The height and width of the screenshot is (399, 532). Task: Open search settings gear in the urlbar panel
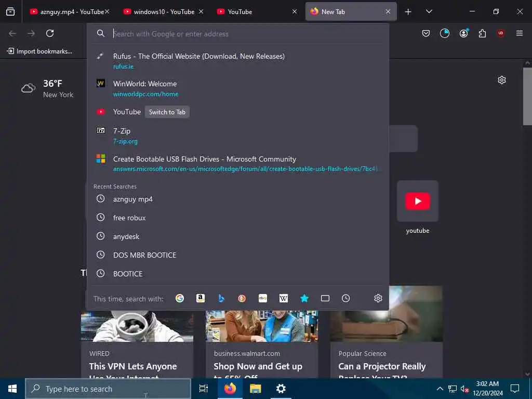pos(378,298)
